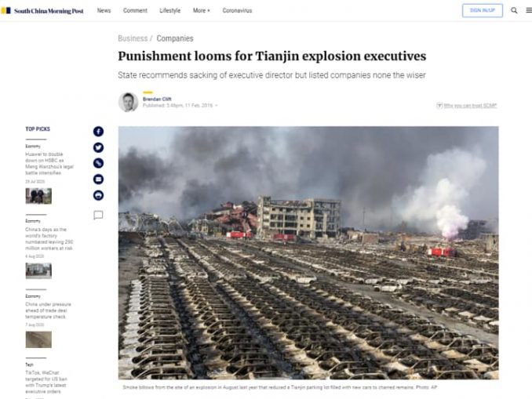Screen dimensions: 532x399
Task: Open author Brendan Clift's profile link
Action: 157,99
